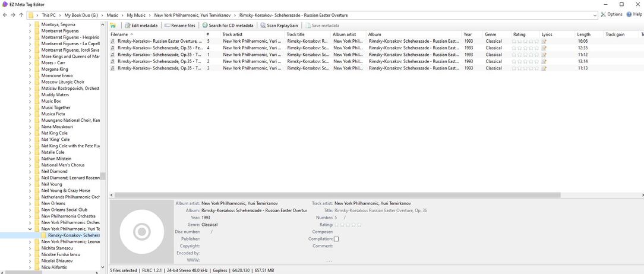Expand the Nana Mouskouri folder node

click(x=30, y=127)
